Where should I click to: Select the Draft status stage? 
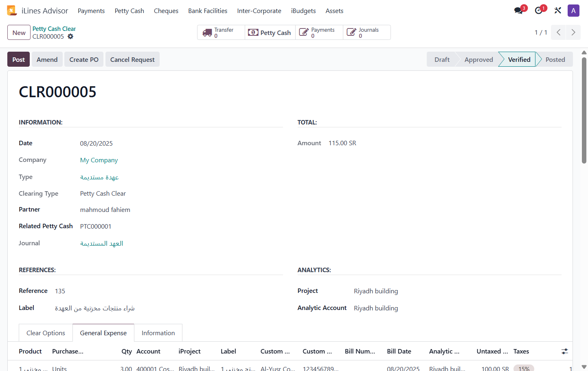pyautogui.click(x=442, y=59)
